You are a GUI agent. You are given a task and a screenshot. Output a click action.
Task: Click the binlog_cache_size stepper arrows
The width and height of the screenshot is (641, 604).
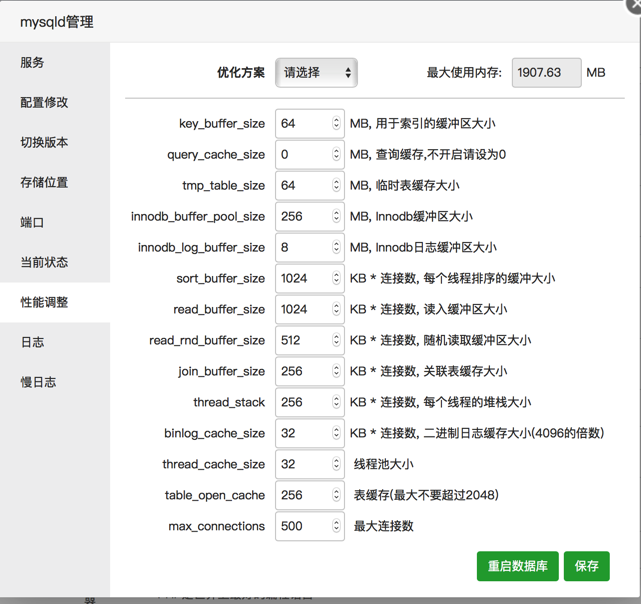click(x=336, y=433)
